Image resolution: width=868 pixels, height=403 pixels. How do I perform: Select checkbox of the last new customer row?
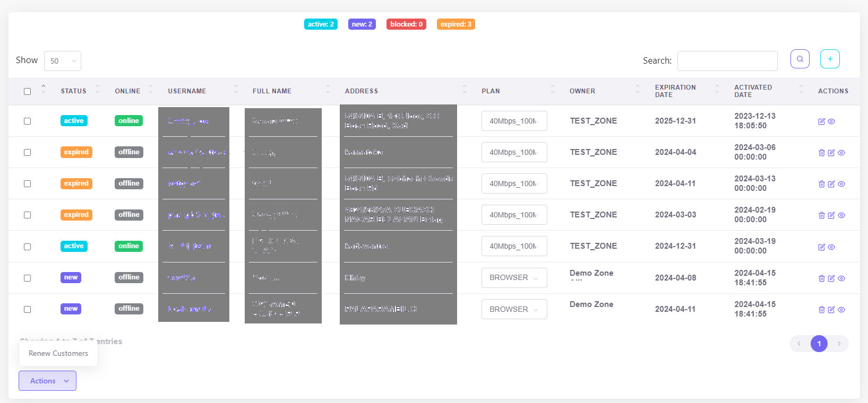28,310
